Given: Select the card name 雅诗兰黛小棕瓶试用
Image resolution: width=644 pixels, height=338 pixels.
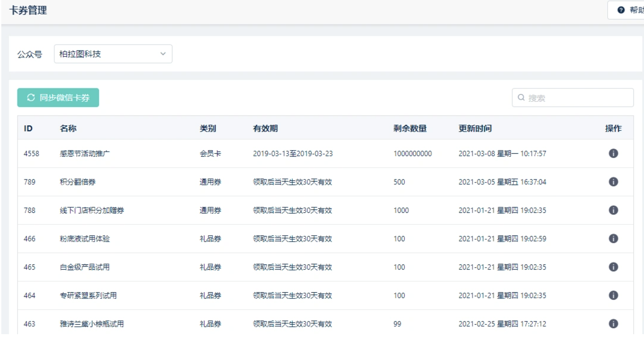Looking at the screenshot, I should click(92, 324).
